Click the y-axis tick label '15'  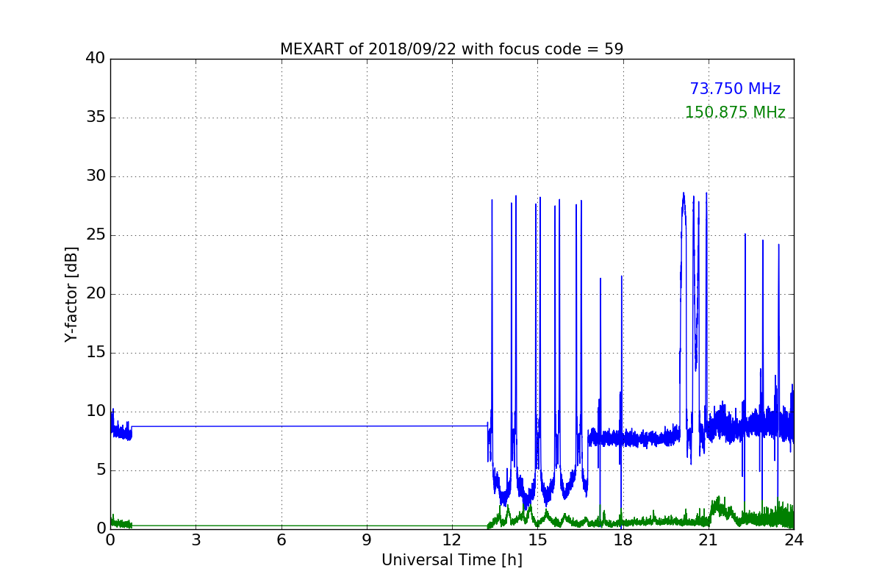coord(96,353)
